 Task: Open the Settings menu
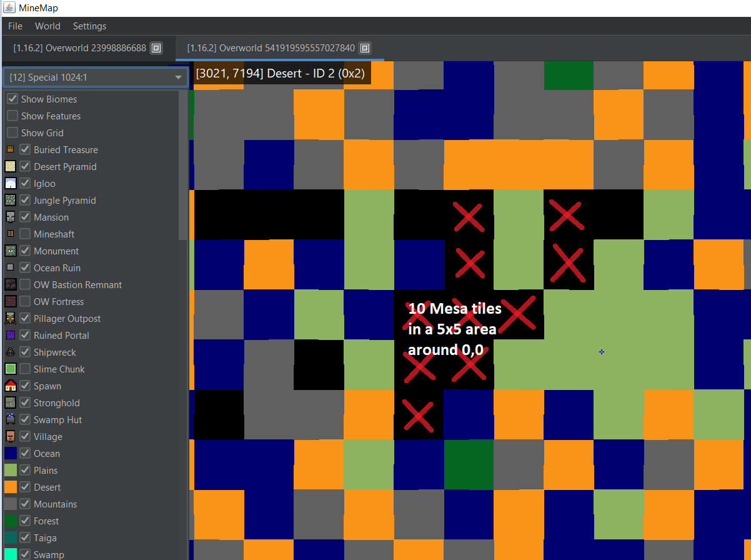tap(89, 26)
